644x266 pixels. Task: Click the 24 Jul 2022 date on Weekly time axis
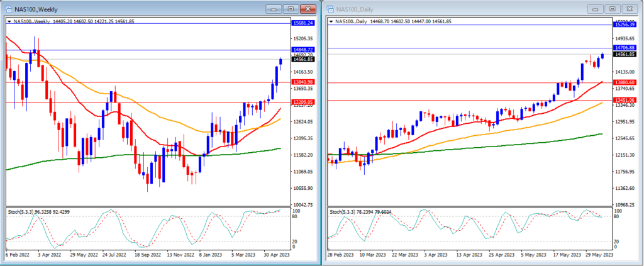tap(116, 255)
